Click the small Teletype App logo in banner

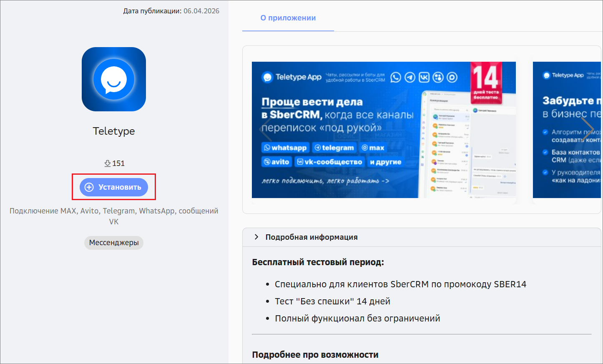click(267, 77)
